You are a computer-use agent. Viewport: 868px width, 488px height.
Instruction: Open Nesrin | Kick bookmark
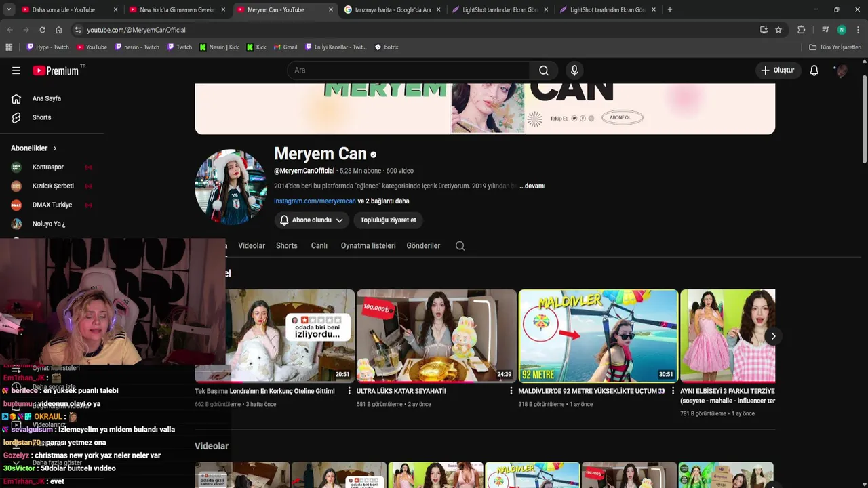click(219, 47)
